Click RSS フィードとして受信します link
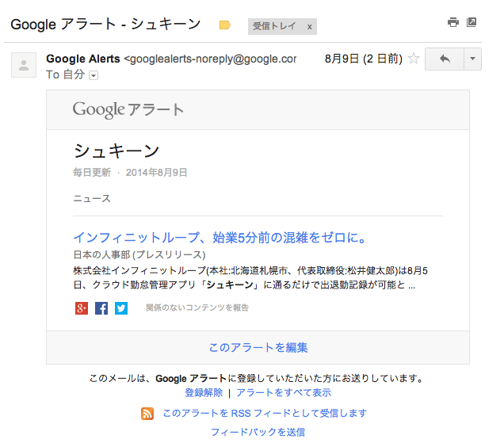 (265, 413)
